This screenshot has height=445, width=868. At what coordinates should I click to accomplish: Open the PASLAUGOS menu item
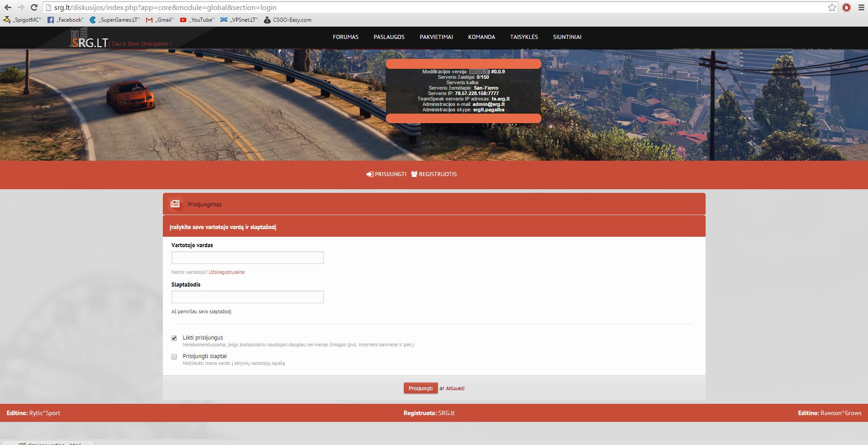(x=389, y=37)
